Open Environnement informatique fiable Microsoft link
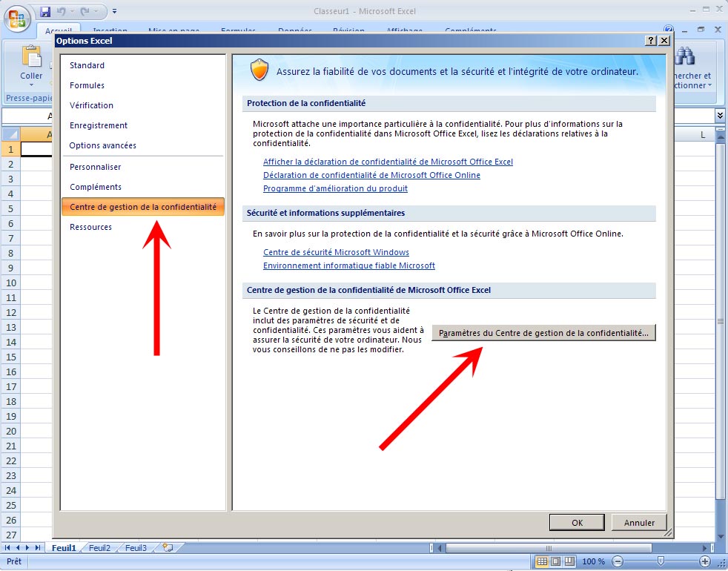The height and width of the screenshot is (571, 728). (x=348, y=265)
